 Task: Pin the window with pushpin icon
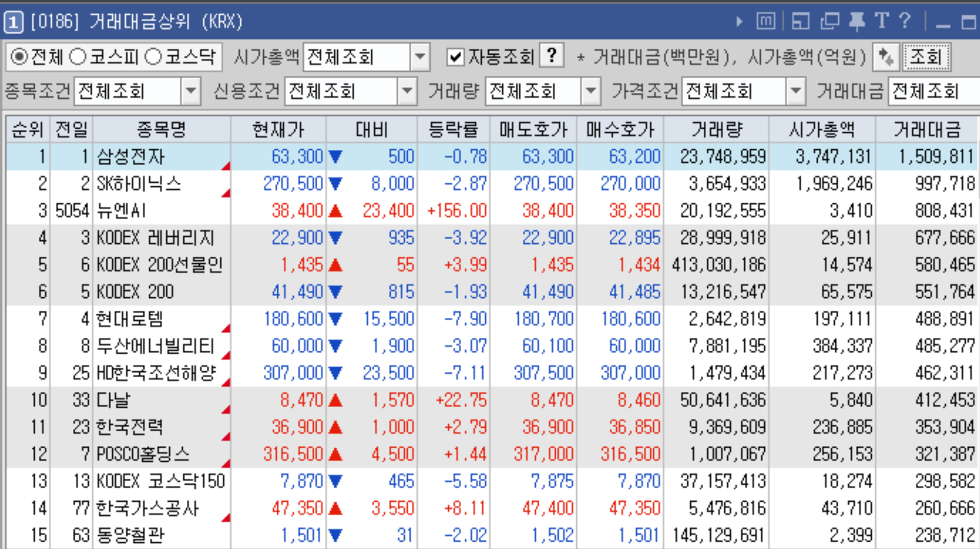[856, 22]
